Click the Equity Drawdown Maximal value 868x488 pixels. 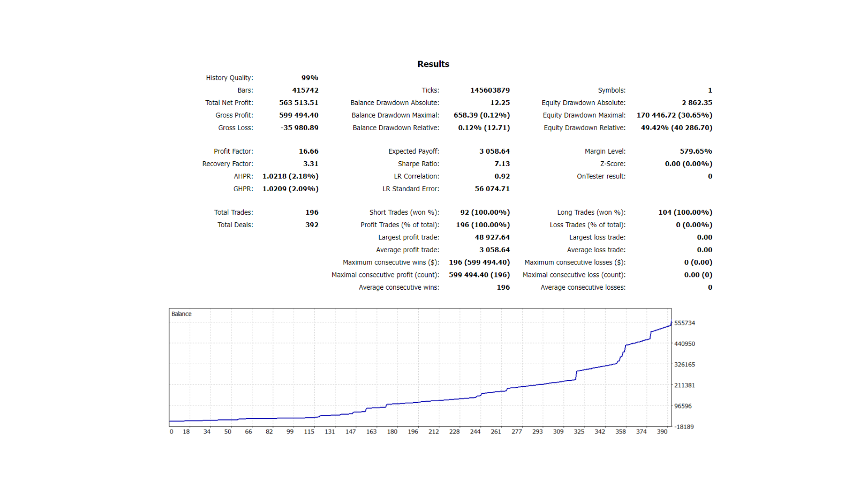click(674, 115)
